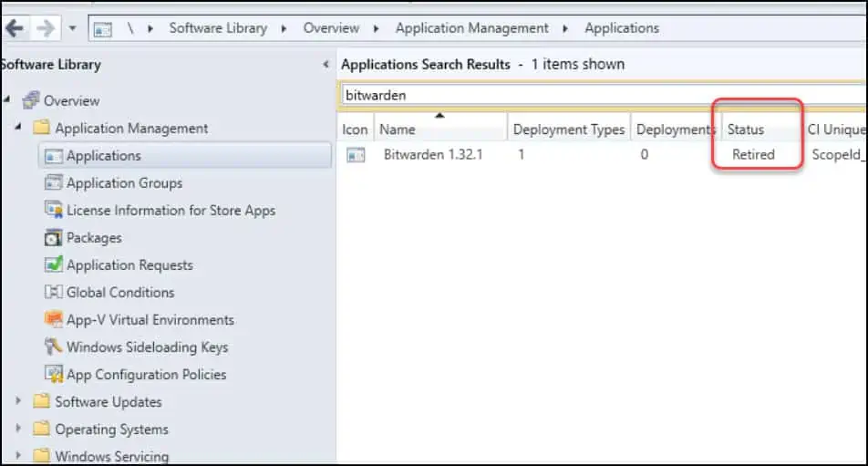Open the Packages node
This screenshot has width=868, height=466.
94,238
